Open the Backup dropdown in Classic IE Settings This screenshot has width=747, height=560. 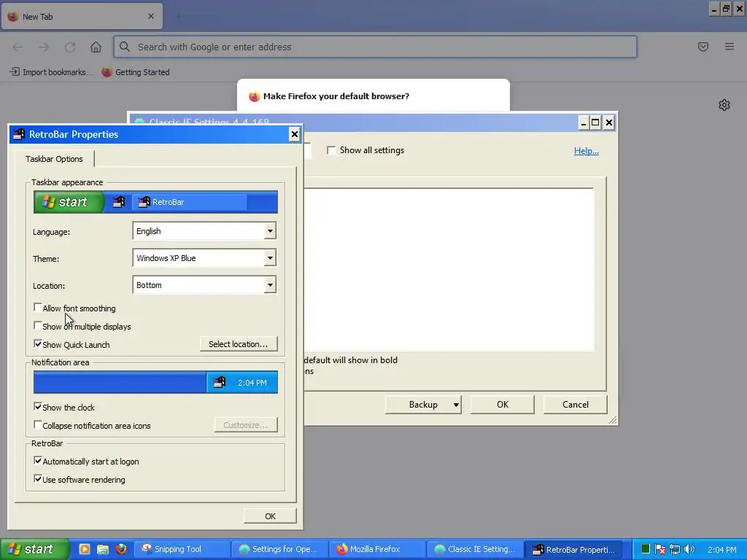coord(423,405)
